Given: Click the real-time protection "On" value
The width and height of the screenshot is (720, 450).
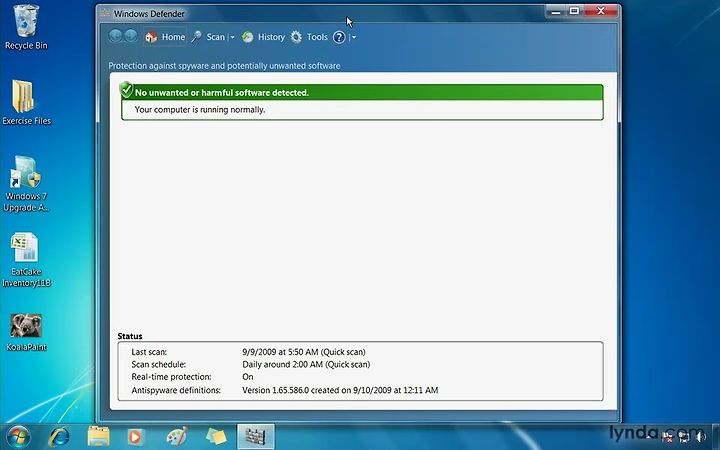Looking at the screenshot, I should point(248,377).
